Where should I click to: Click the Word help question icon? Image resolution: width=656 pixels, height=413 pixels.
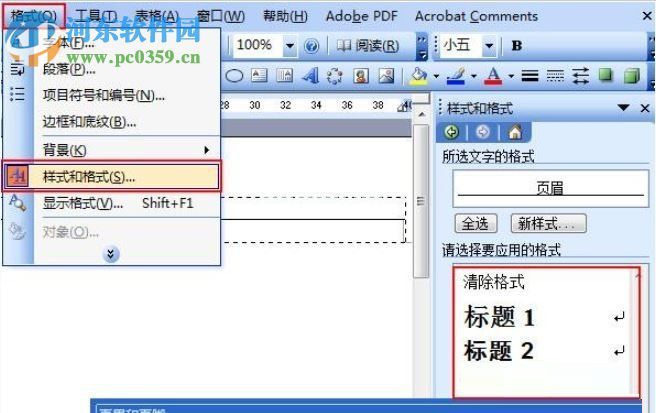tap(311, 46)
